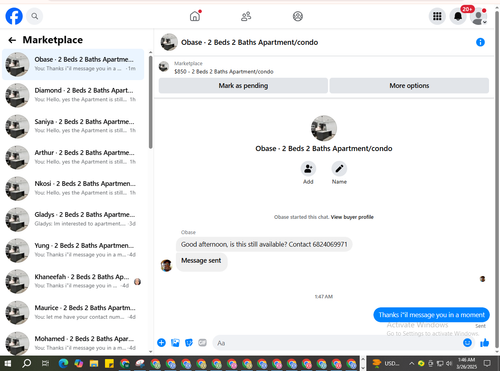
Task: Click the Good afternoon message bubble
Action: coord(264,244)
